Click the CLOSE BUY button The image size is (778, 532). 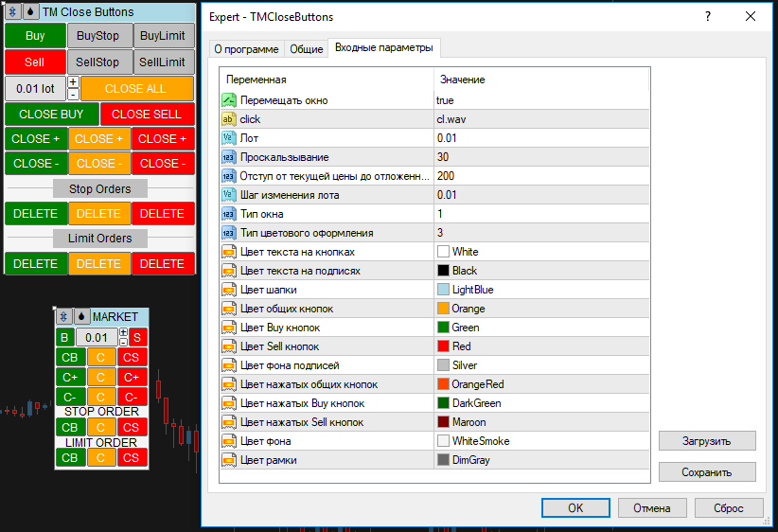pos(52,115)
